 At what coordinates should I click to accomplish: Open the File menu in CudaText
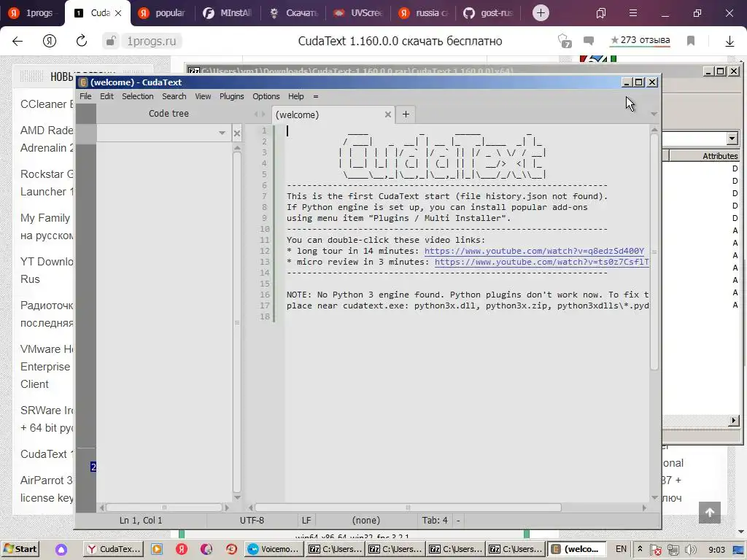pyautogui.click(x=85, y=96)
